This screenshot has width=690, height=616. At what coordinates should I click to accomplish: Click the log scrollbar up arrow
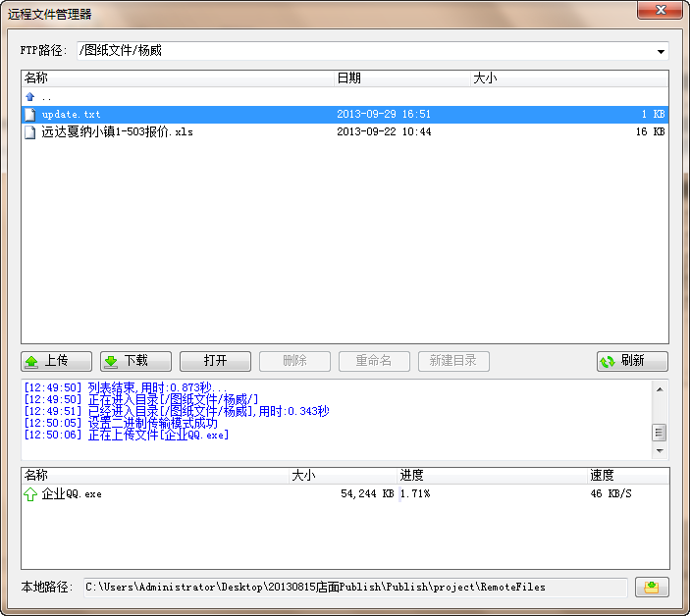660,389
